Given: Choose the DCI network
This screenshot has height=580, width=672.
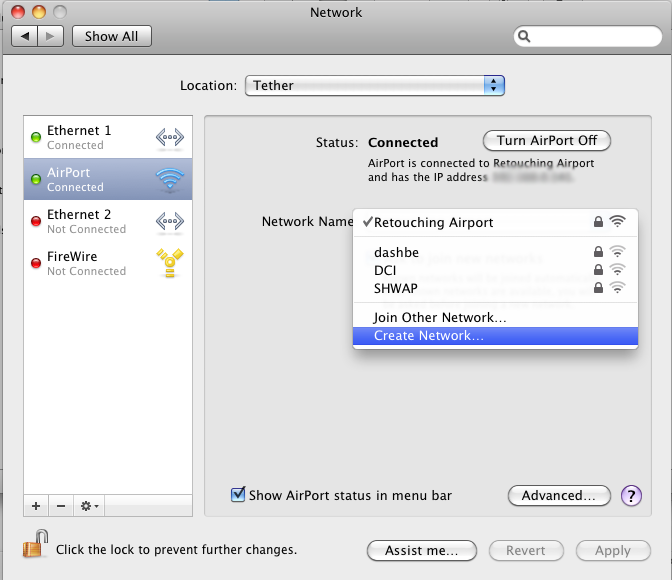Looking at the screenshot, I should [495, 270].
